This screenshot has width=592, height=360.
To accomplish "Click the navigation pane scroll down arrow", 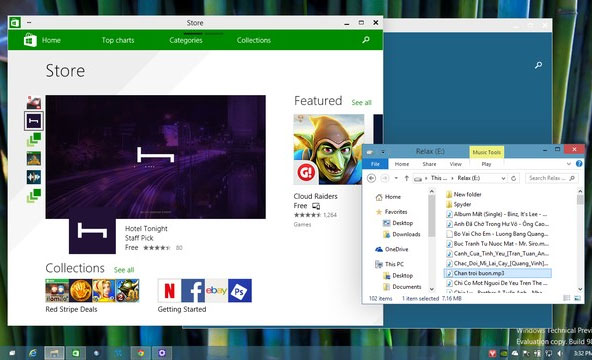I will [432, 289].
